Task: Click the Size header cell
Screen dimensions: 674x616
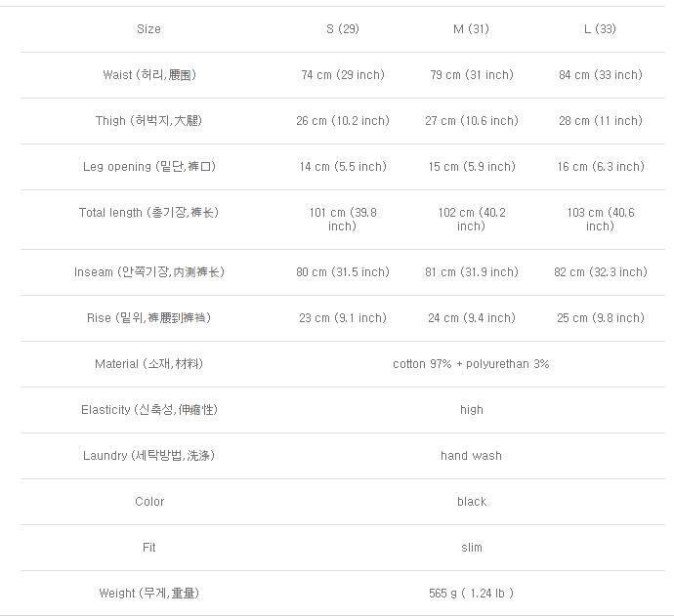Action: pos(148,29)
